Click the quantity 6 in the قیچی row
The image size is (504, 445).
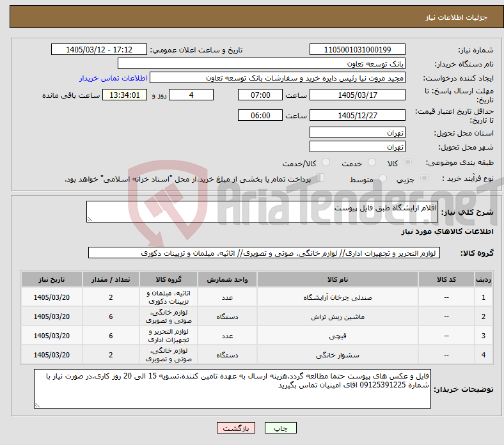coord(111,336)
